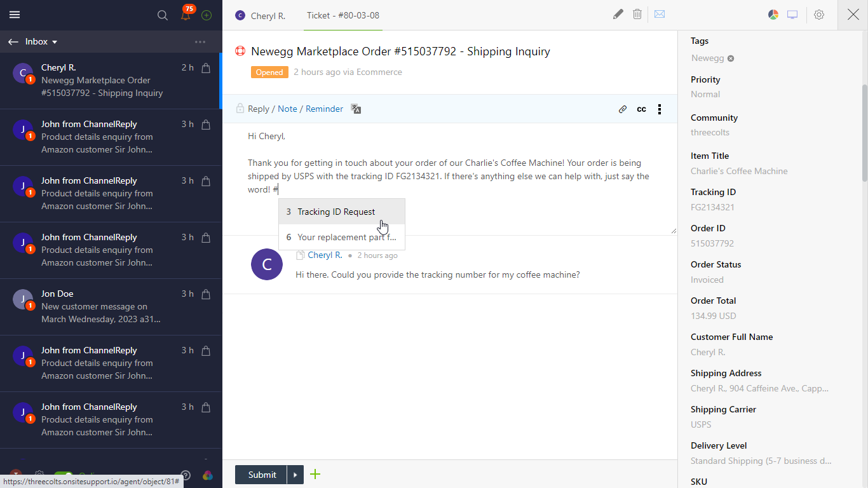868x488 pixels.
Task: Open the Submit options arrow
Action: [x=295, y=475]
